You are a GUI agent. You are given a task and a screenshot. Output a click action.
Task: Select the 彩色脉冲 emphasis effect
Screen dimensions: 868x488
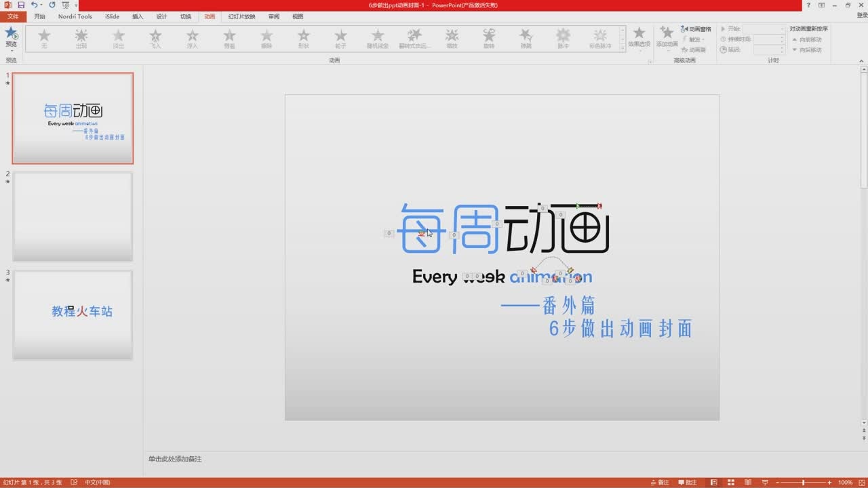click(x=600, y=39)
